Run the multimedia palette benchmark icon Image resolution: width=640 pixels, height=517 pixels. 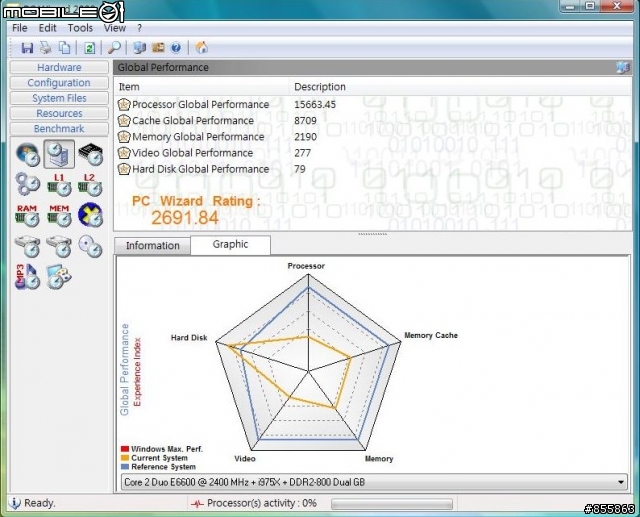point(59,277)
